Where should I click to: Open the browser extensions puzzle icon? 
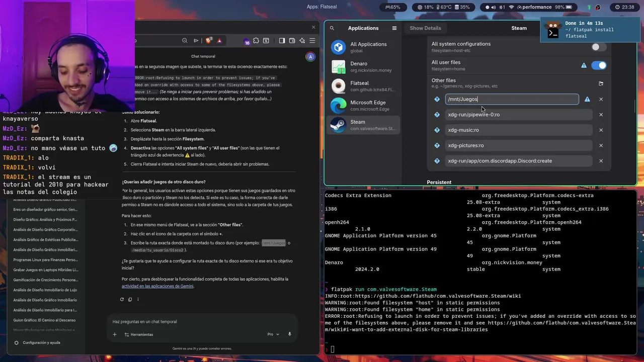tap(256, 41)
